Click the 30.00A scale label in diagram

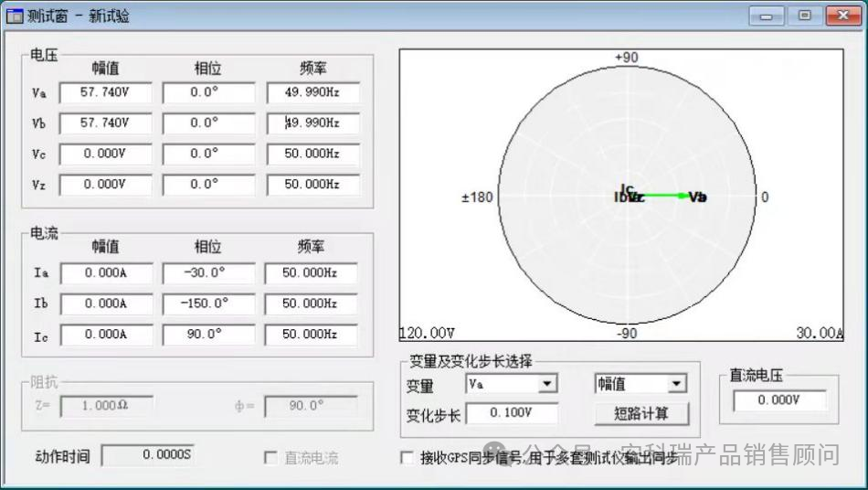click(820, 333)
